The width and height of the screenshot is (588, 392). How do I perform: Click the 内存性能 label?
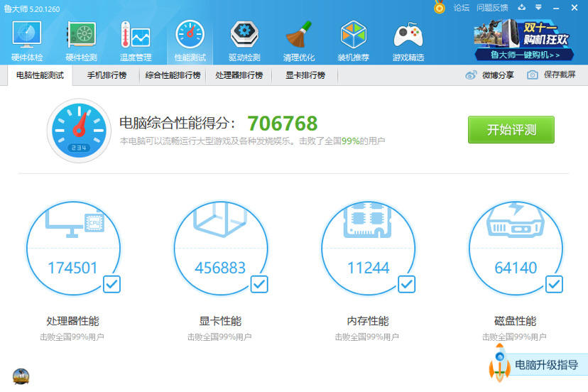368,321
